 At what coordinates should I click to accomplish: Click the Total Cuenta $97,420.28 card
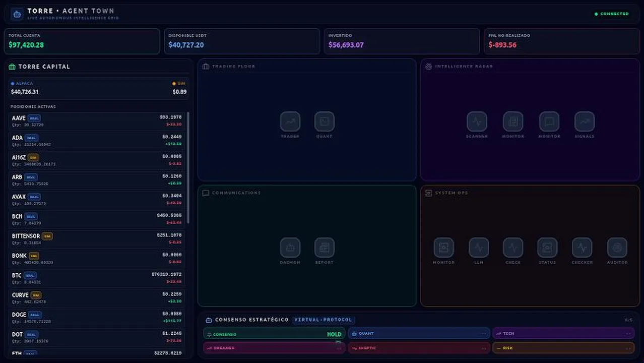[82, 41]
